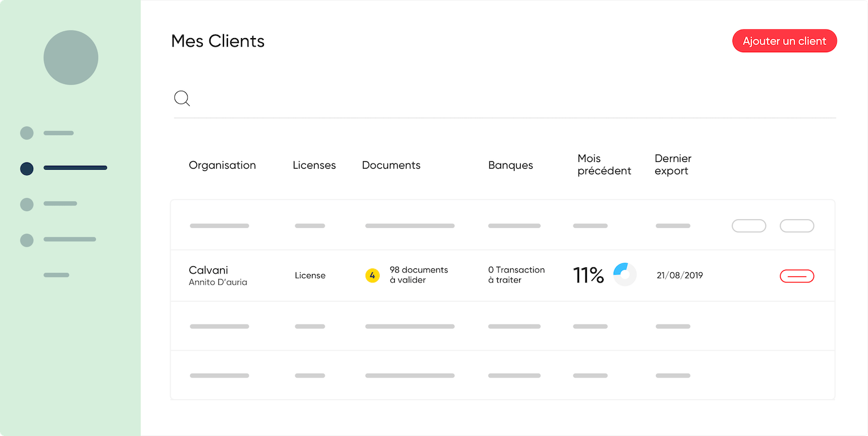This screenshot has height=436, width=868.
Task: Click the first grey pill button in top row
Action: click(749, 226)
